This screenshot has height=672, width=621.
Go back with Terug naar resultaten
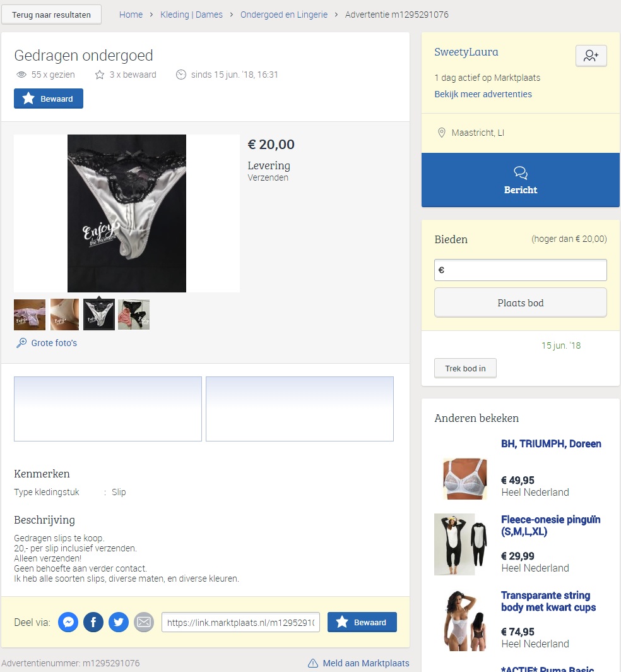(51, 15)
